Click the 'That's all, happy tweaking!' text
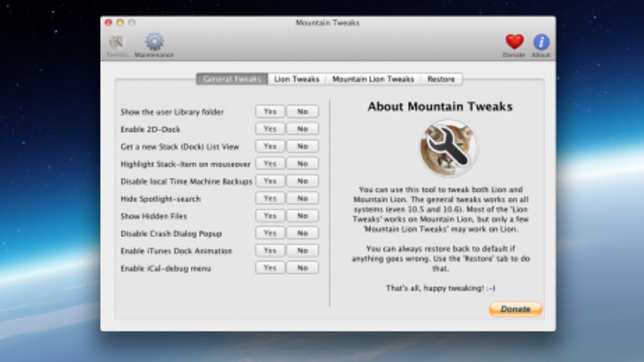The image size is (644, 362). click(x=440, y=288)
